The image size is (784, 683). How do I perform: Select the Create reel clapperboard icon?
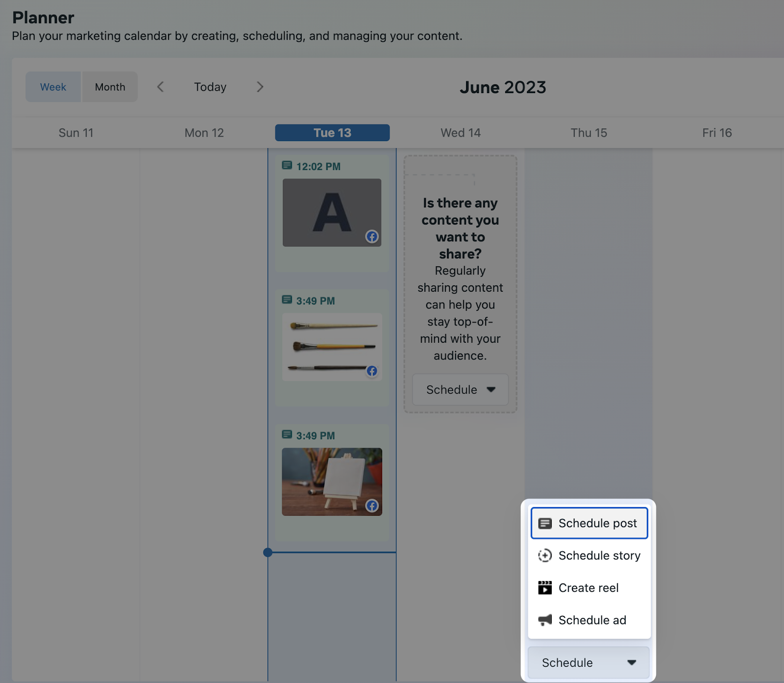point(545,587)
